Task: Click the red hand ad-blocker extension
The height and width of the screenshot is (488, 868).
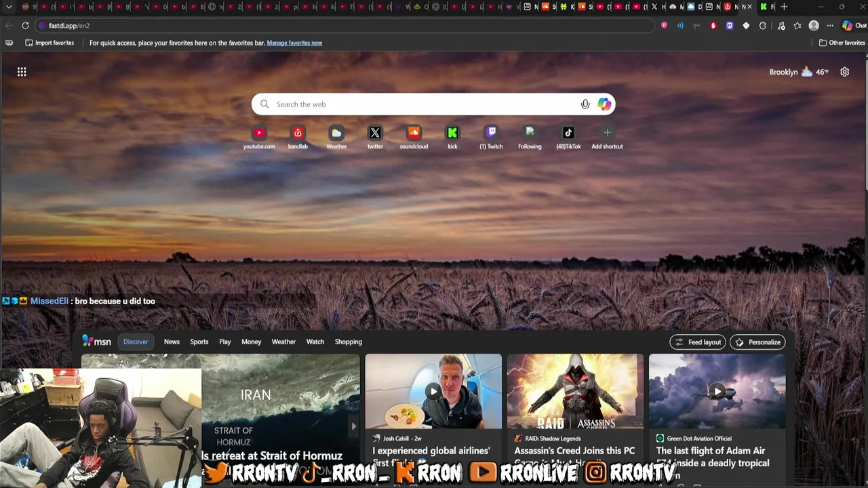Action: 713,26
